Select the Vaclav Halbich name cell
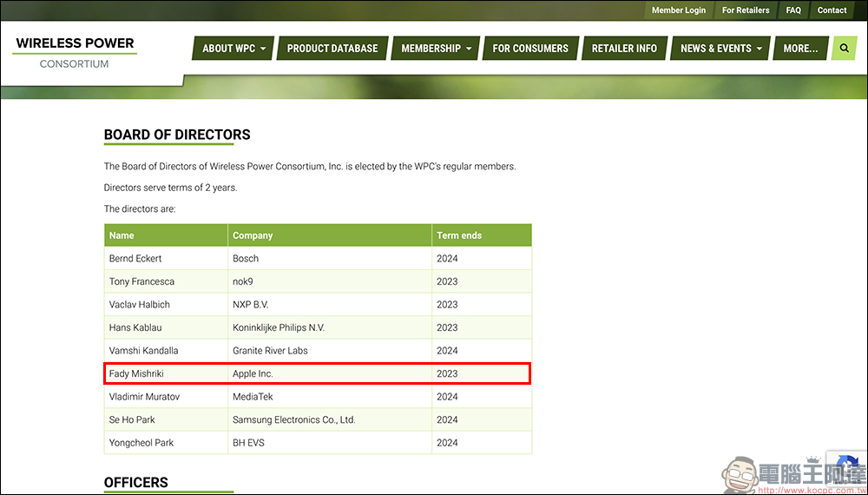Screen dimensions: 868x495 pyautogui.click(x=166, y=305)
